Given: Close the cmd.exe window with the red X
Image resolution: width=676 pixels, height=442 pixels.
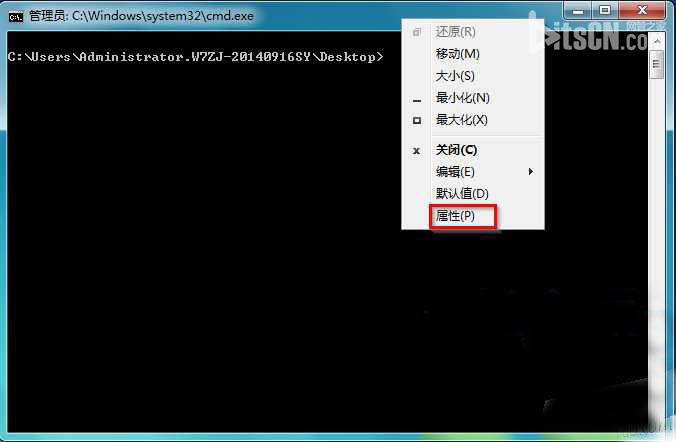Looking at the screenshot, I should point(642,11).
